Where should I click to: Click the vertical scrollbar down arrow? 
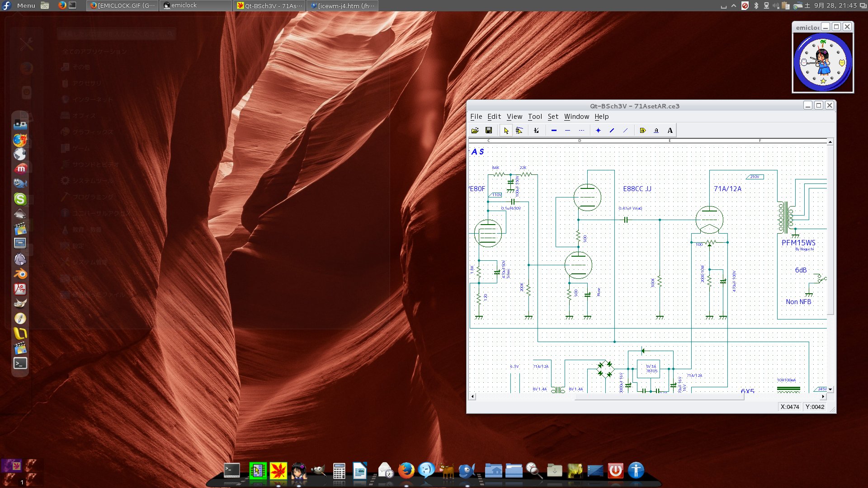point(831,389)
